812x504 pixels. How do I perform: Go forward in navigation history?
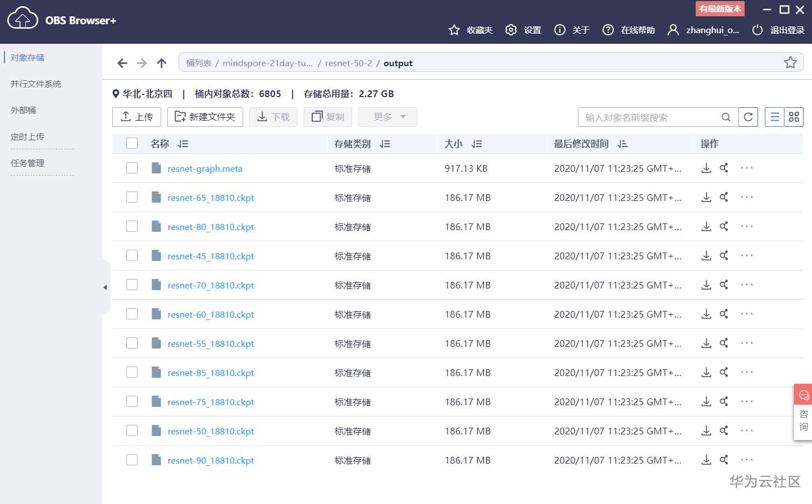(x=142, y=63)
